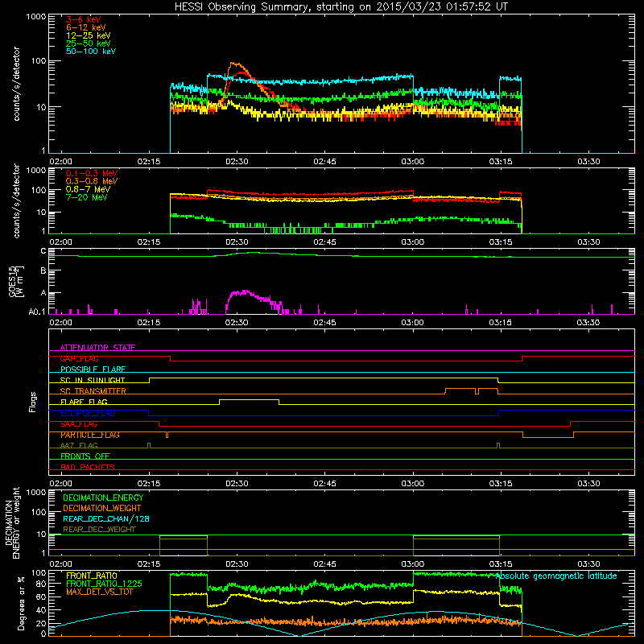Click the Degrees or % axis label
This screenshot has width=644, height=644.
(x=22, y=603)
